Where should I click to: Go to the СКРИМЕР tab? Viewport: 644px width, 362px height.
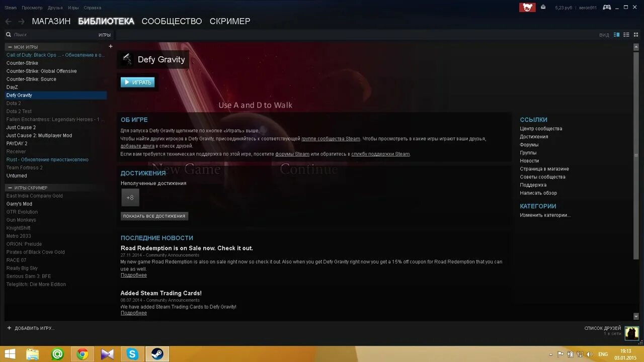(230, 21)
